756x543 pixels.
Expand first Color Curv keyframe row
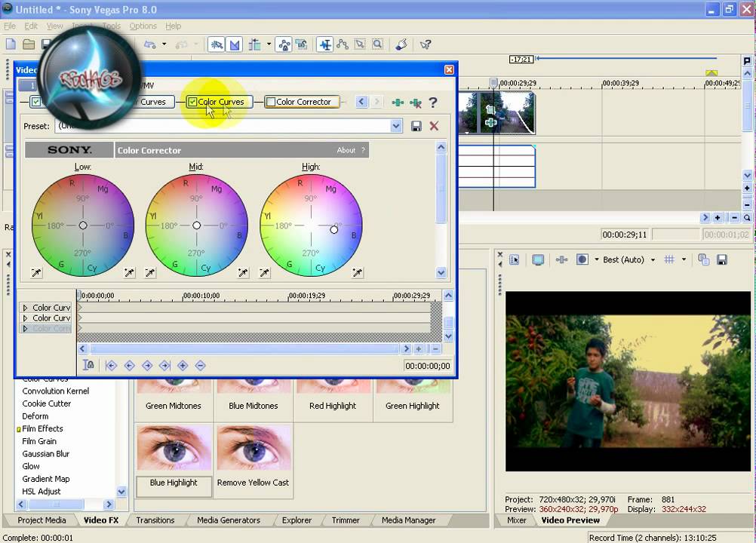pyautogui.click(x=25, y=308)
